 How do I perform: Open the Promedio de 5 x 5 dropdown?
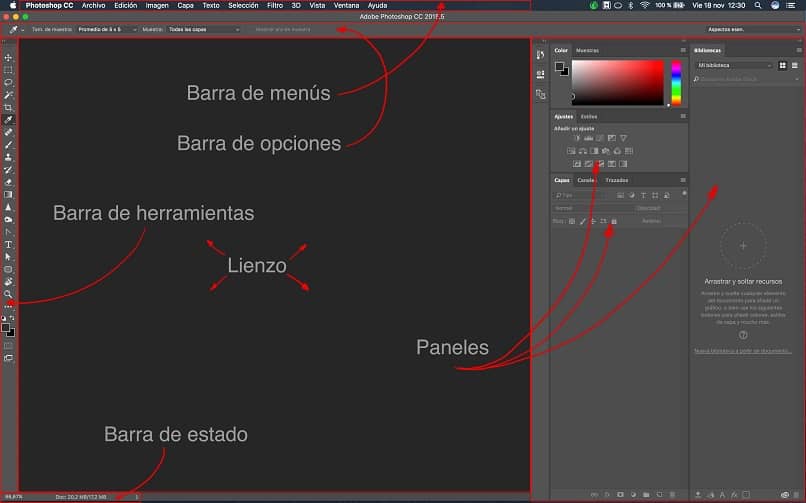pyautogui.click(x=107, y=29)
